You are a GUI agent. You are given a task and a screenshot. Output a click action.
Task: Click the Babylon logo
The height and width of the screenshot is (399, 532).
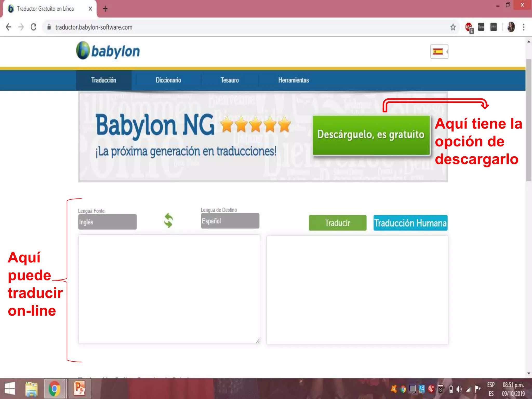tap(108, 51)
